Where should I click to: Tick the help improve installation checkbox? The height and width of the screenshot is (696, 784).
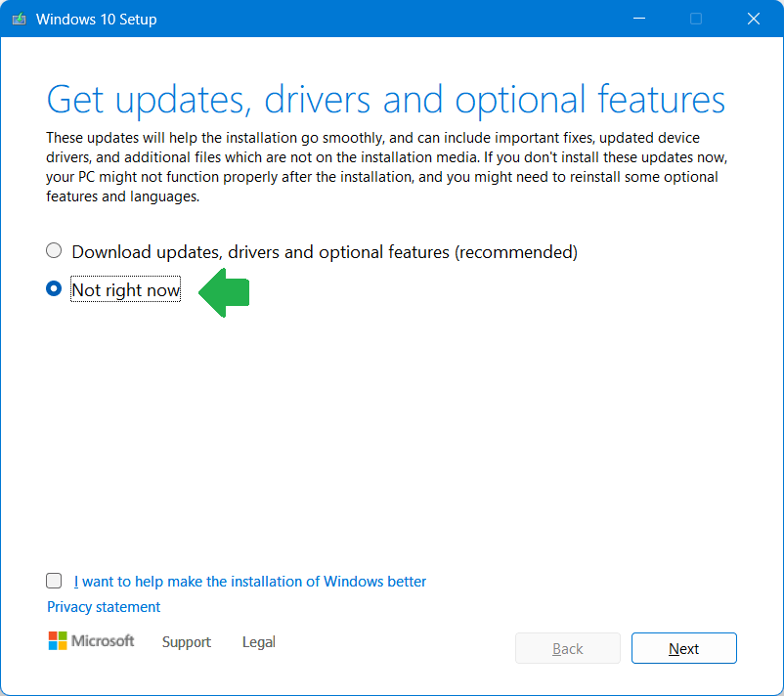click(x=54, y=581)
